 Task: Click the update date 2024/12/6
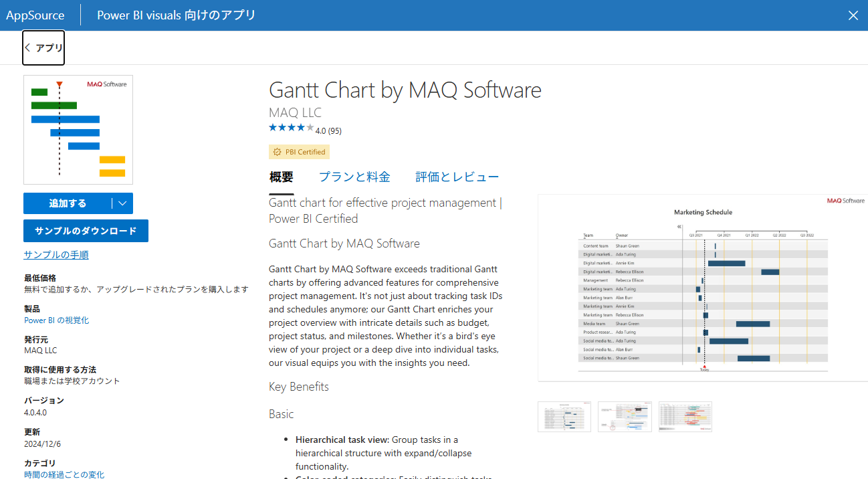(x=42, y=444)
